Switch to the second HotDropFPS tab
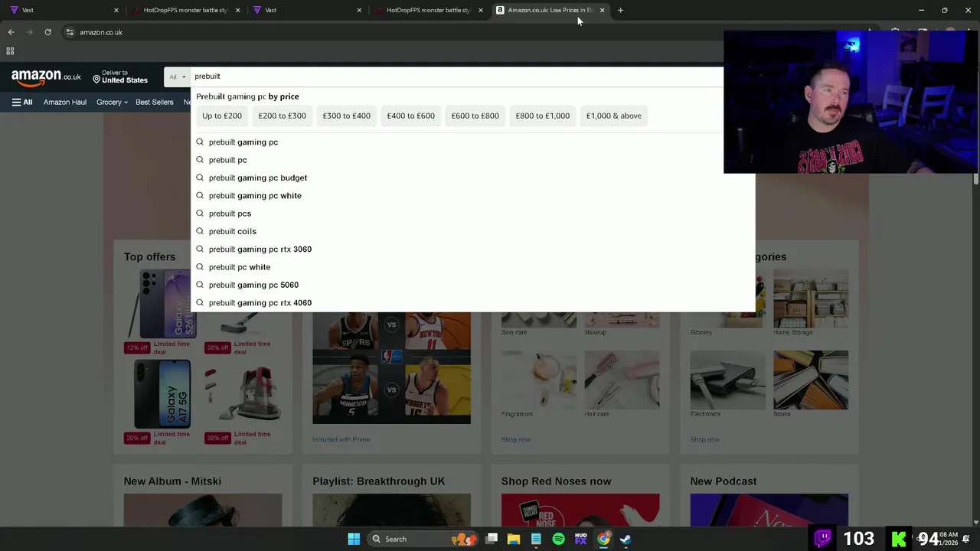 [x=428, y=10]
